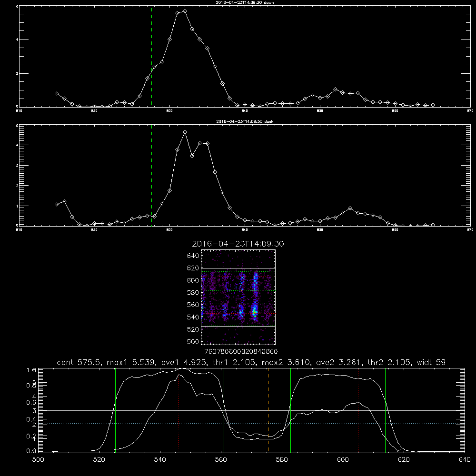Viewport: 476px width, 476px height.
Task: Select the 2016-04-23T14:09:30 title above spectral image
Action: coord(238,244)
